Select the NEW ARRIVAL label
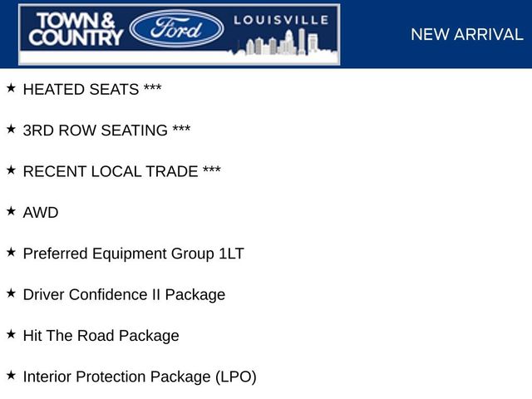 (x=467, y=34)
